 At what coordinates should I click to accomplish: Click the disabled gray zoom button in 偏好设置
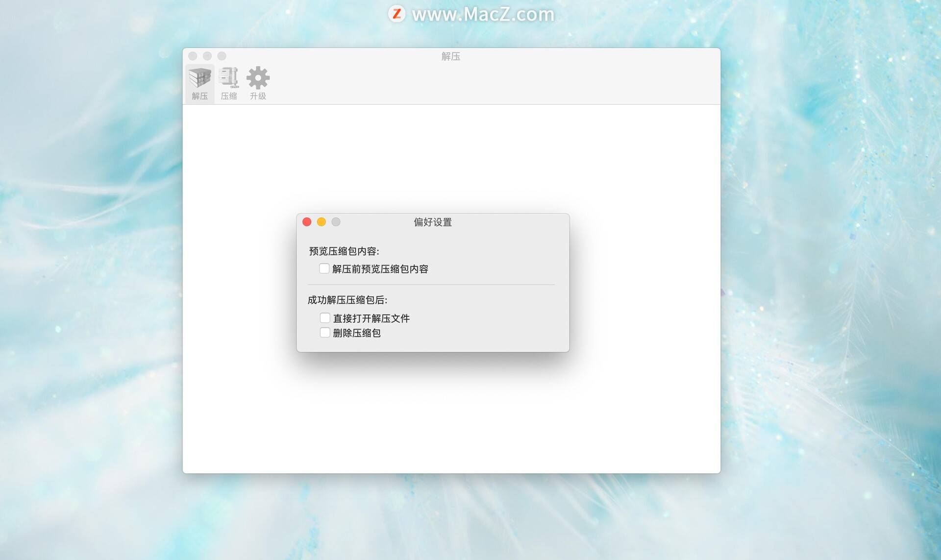click(336, 222)
